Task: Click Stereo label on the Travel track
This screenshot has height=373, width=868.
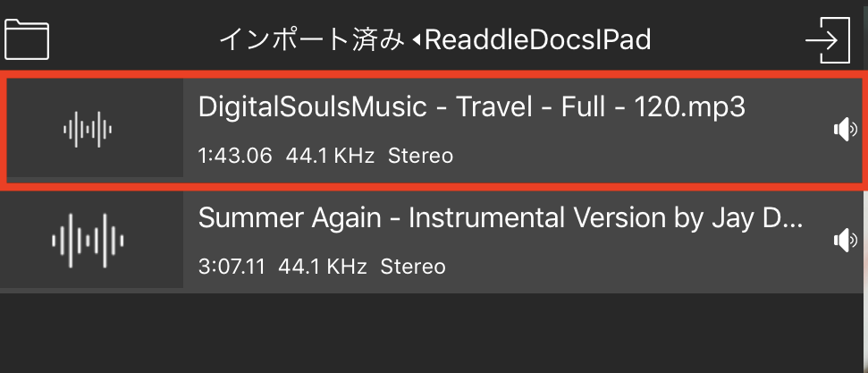Action: pyautogui.click(x=420, y=157)
